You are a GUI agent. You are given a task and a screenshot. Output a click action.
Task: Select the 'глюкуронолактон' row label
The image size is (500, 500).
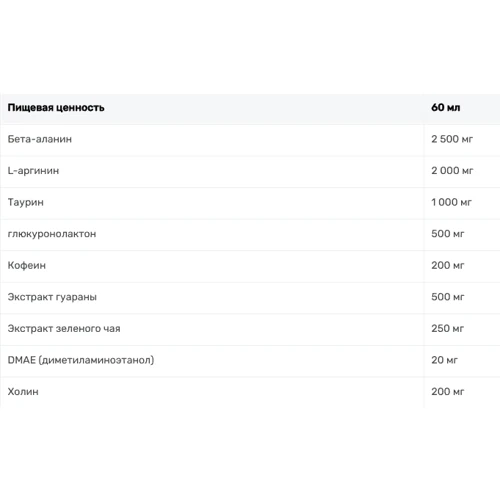coord(52,234)
